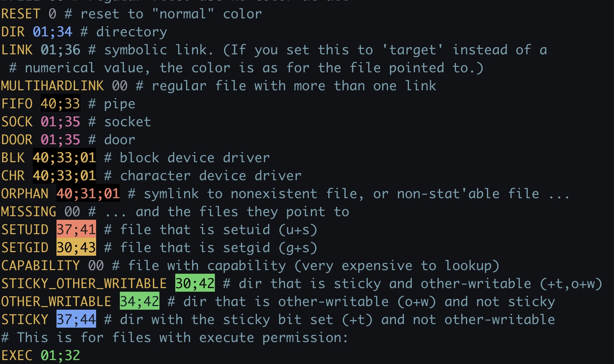614x364 pixels.
Task: Place cursor on the RESET keyword
Action: click(x=21, y=14)
